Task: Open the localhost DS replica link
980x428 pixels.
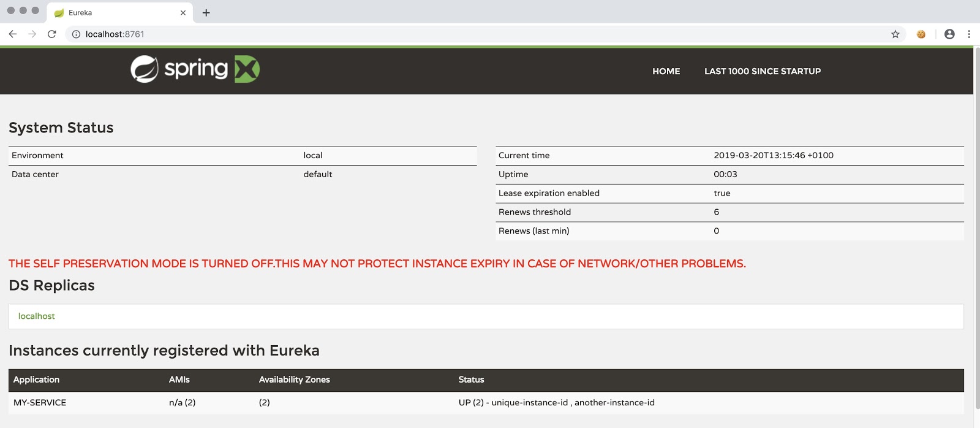Action: tap(37, 316)
